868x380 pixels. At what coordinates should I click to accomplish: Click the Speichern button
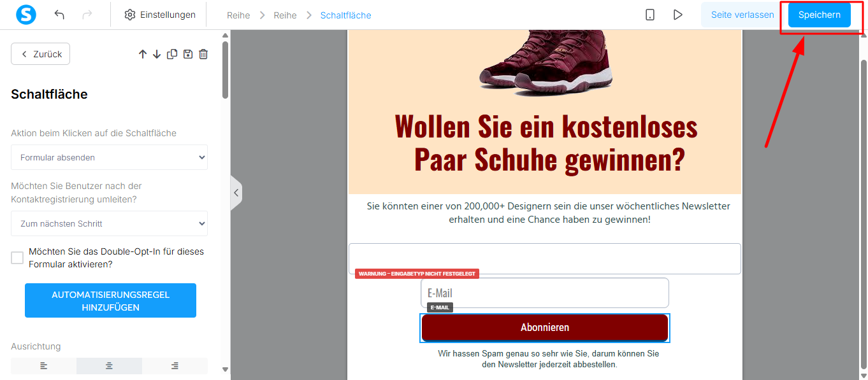(x=820, y=15)
